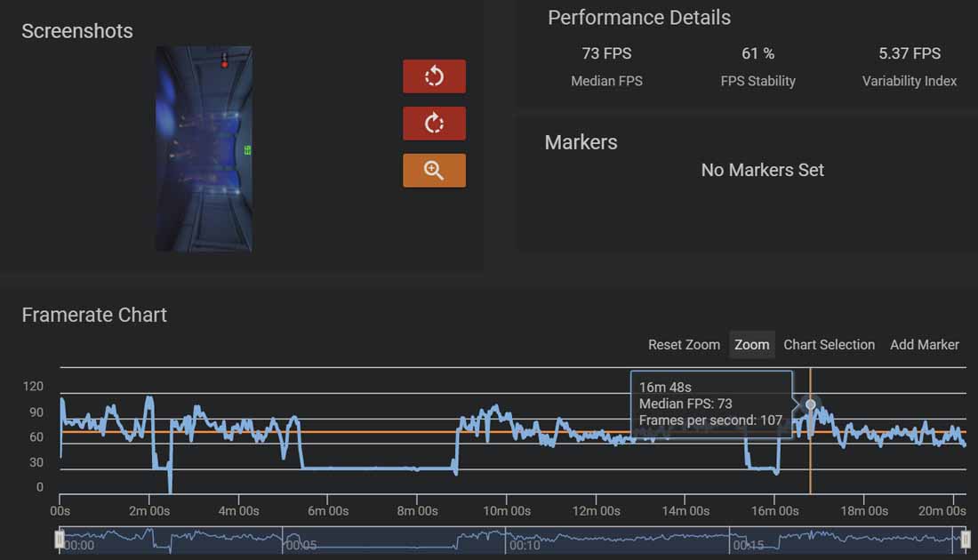Screen dimensions: 978x560
Task: Click the Variability Index stat
Action: pos(910,53)
